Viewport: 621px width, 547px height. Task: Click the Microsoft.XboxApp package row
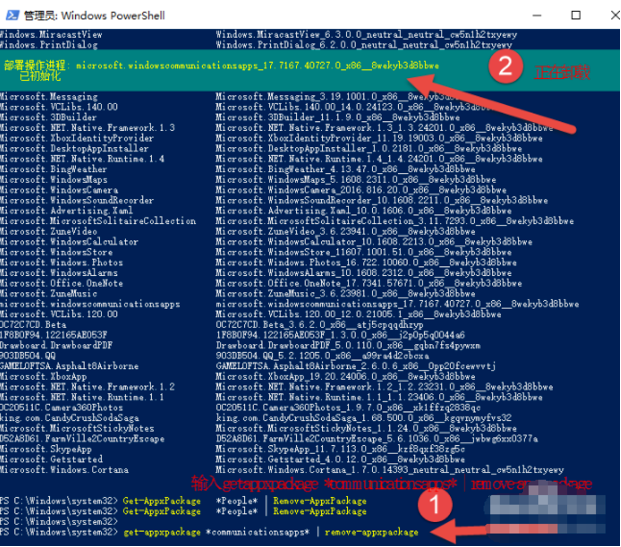pos(40,376)
